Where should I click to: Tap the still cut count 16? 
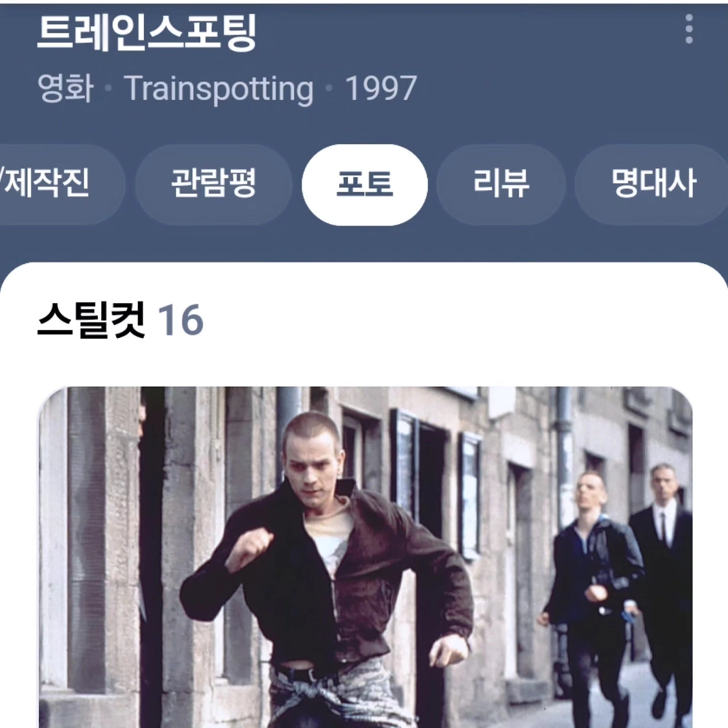[180, 320]
